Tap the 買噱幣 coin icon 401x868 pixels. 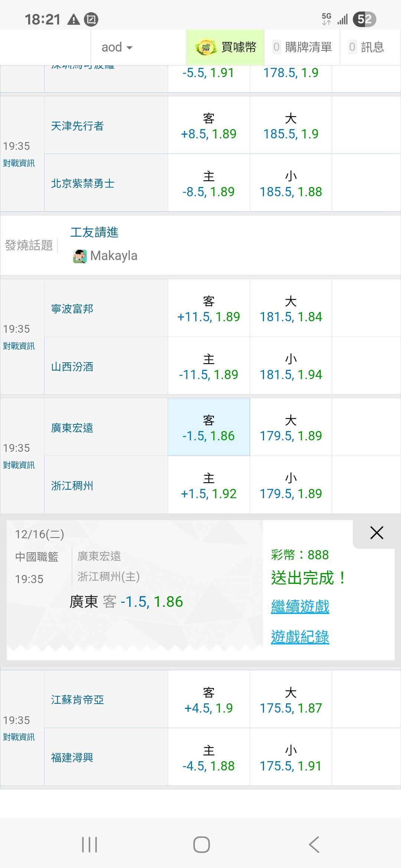pos(206,47)
